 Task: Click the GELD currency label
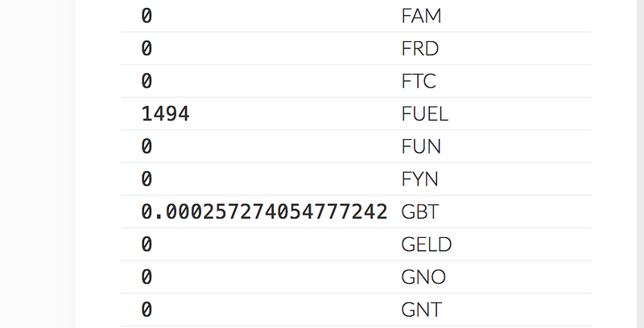click(427, 244)
